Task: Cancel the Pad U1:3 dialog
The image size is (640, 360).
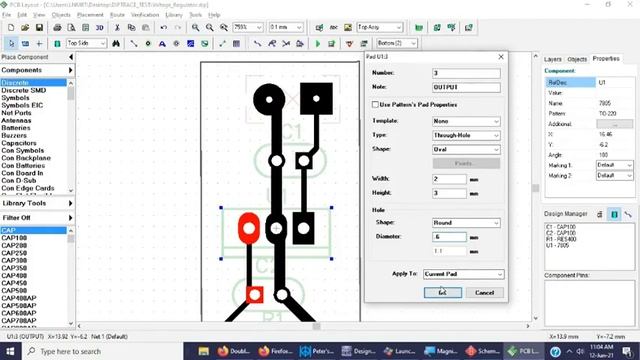Action: pos(484,293)
